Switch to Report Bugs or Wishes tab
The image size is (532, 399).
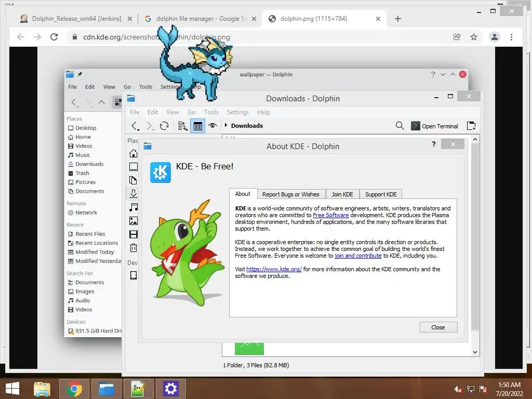click(x=291, y=194)
